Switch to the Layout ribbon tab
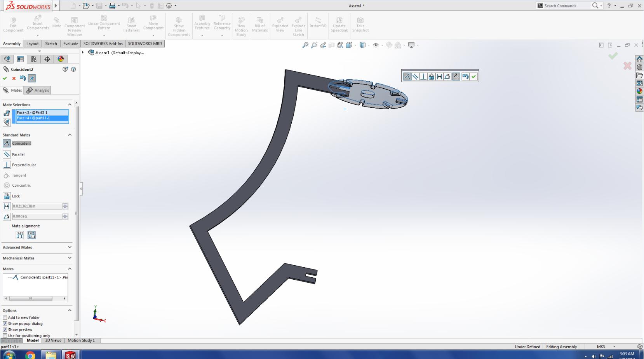 [x=32, y=44]
